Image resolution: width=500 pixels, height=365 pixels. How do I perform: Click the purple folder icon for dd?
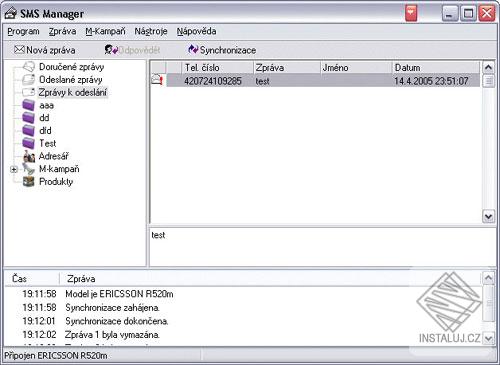(29, 118)
